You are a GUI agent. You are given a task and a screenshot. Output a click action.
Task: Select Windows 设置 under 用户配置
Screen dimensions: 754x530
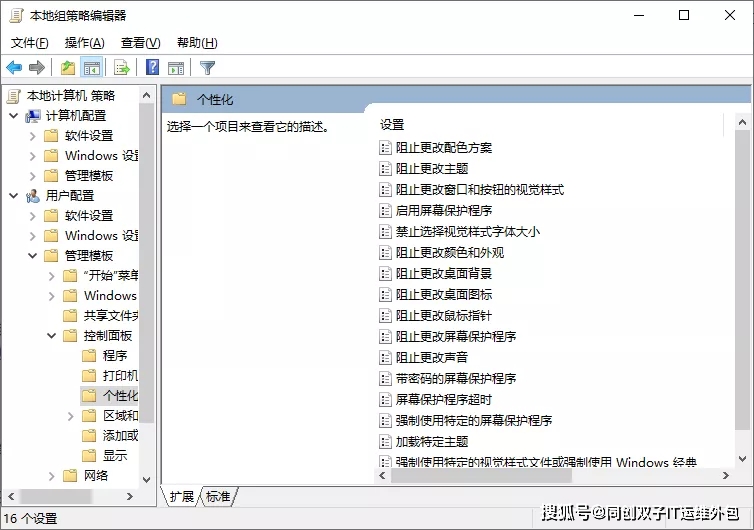tap(92, 236)
